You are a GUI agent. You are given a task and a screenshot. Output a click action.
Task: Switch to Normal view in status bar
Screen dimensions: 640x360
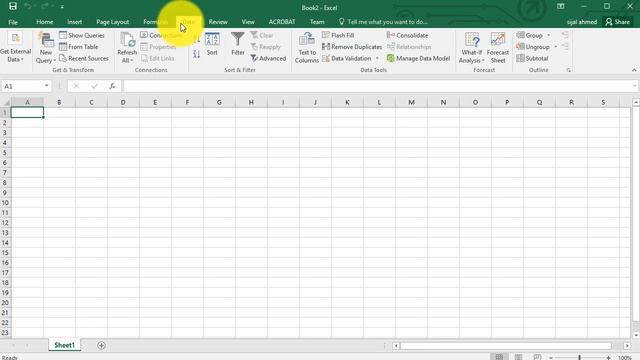(x=499, y=357)
